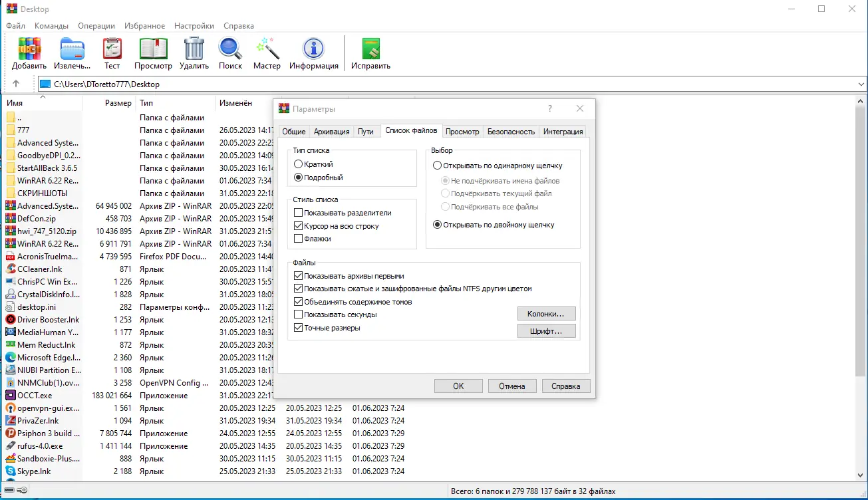The width and height of the screenshot is (868, 500).
Task: Select the CrystalDiskInfo shortcut icon
Action: pos(11,295)
